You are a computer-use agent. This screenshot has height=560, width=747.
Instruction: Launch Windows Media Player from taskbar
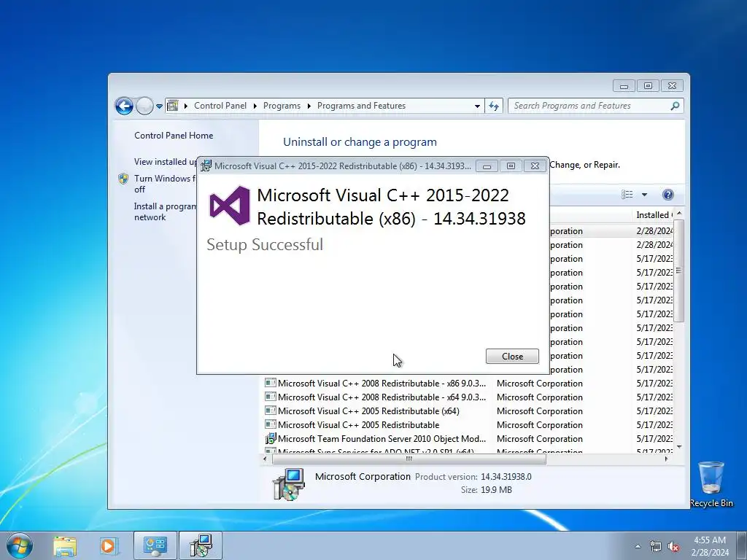(108, 546)
